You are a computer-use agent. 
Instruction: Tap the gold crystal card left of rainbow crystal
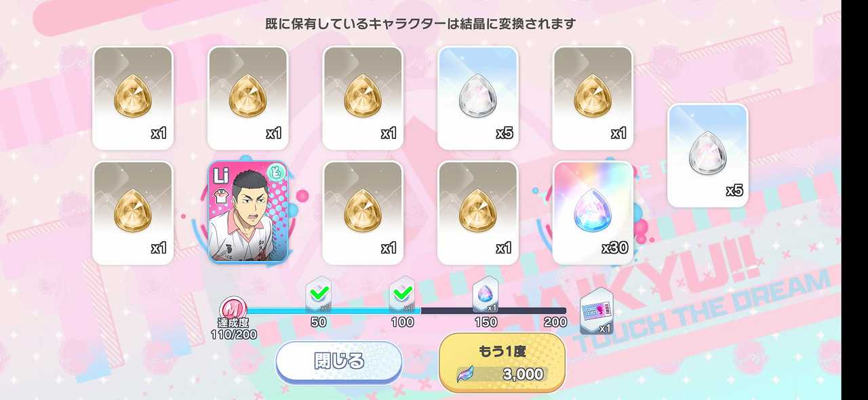coord(478,212)
